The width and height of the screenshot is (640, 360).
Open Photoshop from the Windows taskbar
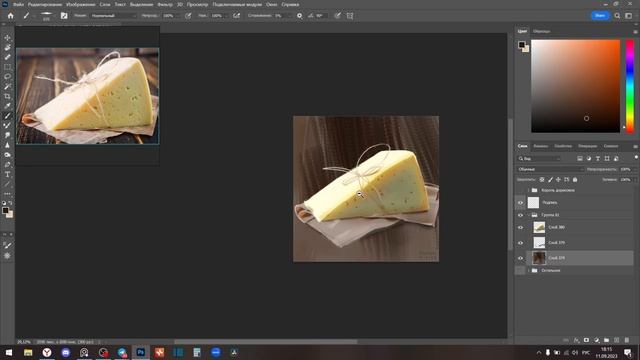pyautogui.click(x=140, y=352)
